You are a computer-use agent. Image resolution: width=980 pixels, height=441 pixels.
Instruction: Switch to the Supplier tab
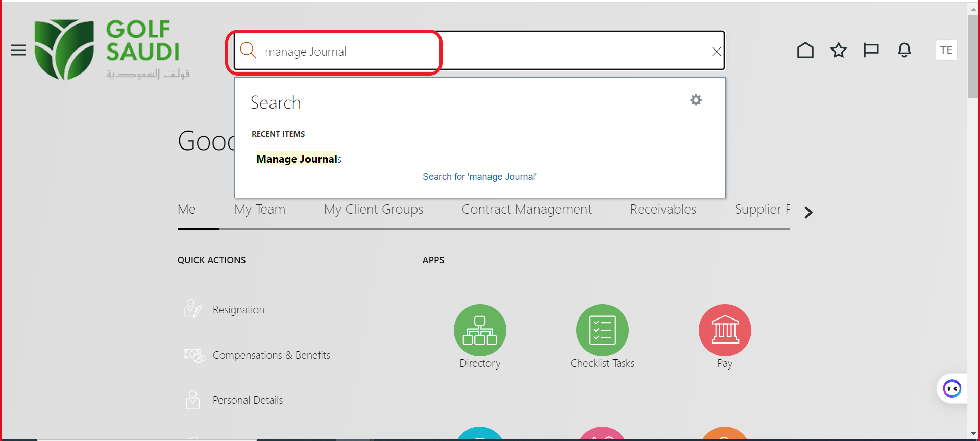[762, 209]
